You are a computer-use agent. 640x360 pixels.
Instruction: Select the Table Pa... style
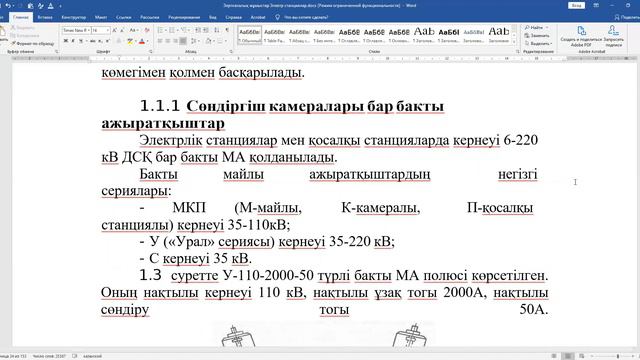tap(274, 35)
